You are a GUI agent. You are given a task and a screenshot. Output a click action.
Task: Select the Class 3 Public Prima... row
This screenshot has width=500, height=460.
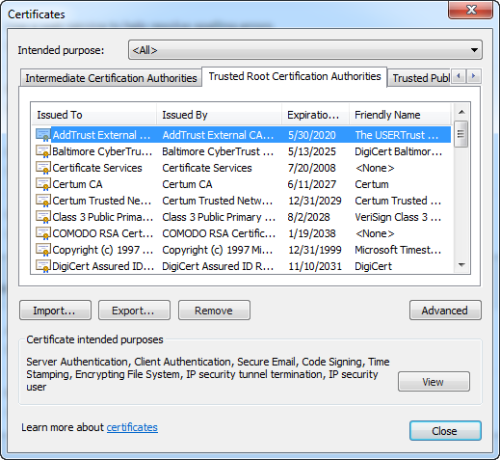coord(243,217)
